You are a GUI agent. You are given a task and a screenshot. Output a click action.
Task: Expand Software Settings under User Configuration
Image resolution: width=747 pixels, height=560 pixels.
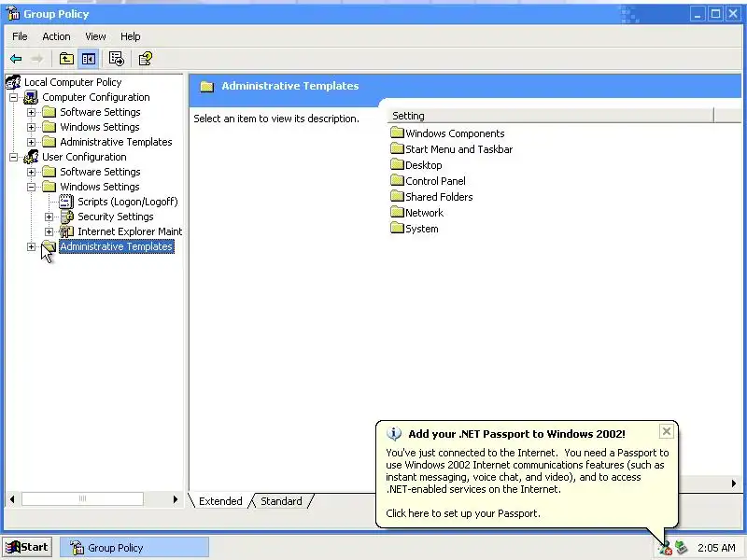pos(31,172)
